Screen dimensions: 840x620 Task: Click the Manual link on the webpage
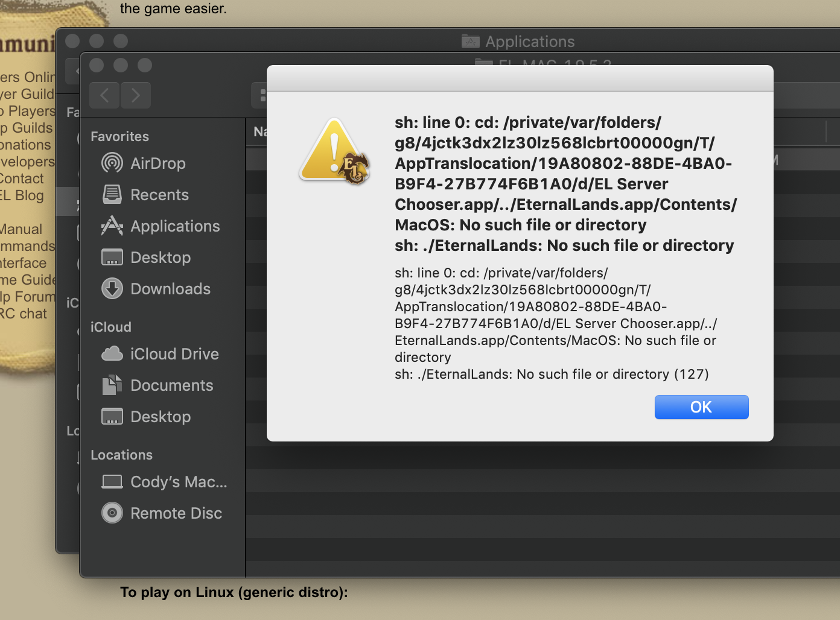pyautogui.click(x=21, y=229)
